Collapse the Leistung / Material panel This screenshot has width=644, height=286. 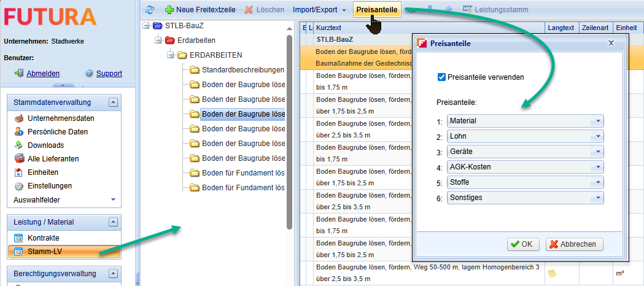pos(112,222)
